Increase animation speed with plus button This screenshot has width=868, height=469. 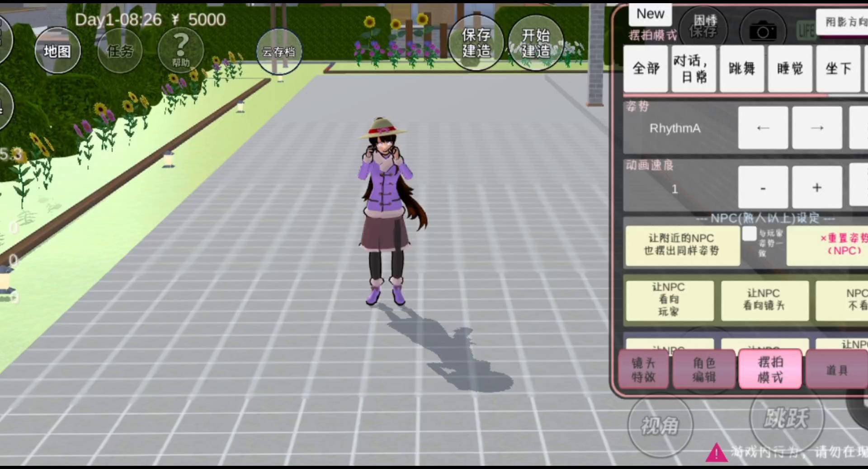[x=816, y=188]
